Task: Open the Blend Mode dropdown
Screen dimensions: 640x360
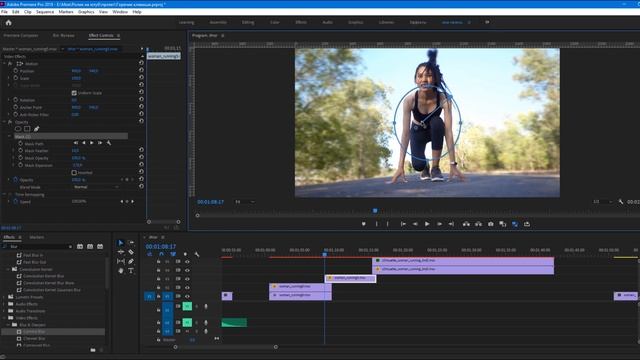Action: click(96, 187)
